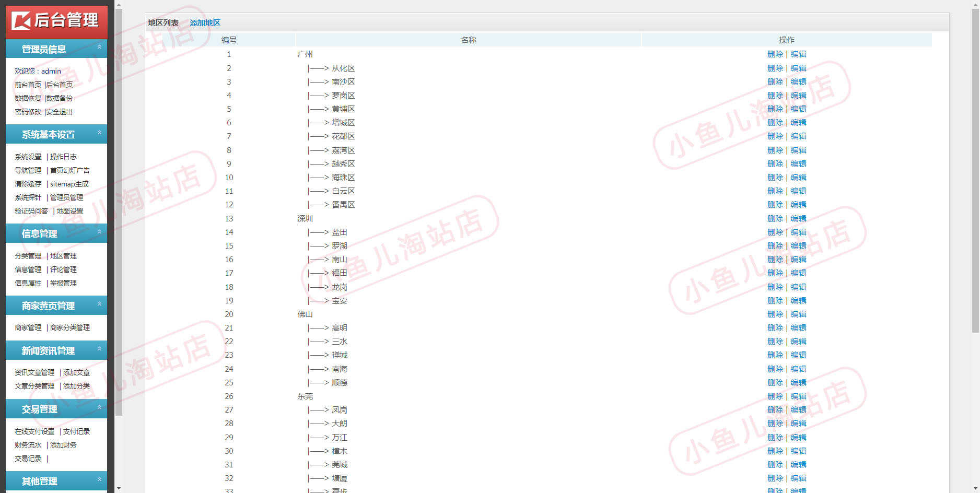This screenshot has width=980, height=493.
Task: Click 添加财务 in sidebar
Action: point(63,445)
